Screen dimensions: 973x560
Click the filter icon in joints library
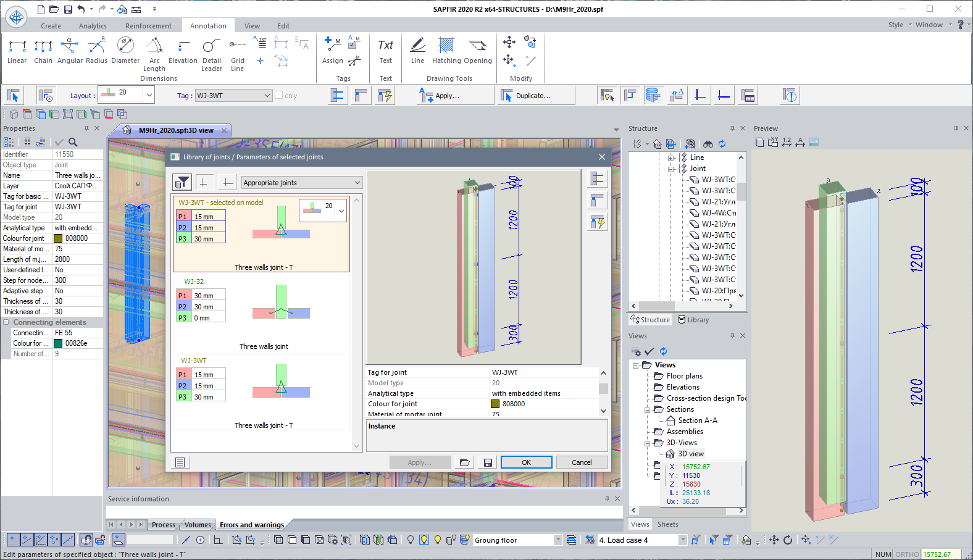click(182, 183)
